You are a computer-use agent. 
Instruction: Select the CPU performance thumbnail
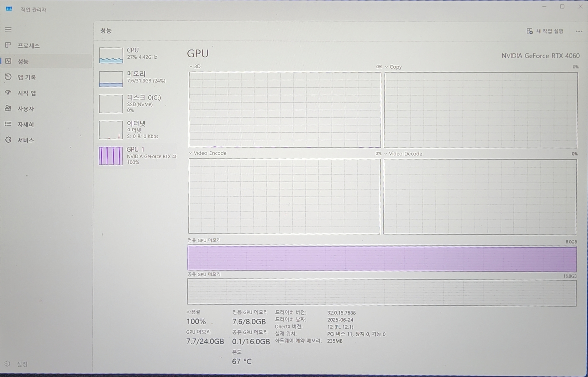click(111, 55)
